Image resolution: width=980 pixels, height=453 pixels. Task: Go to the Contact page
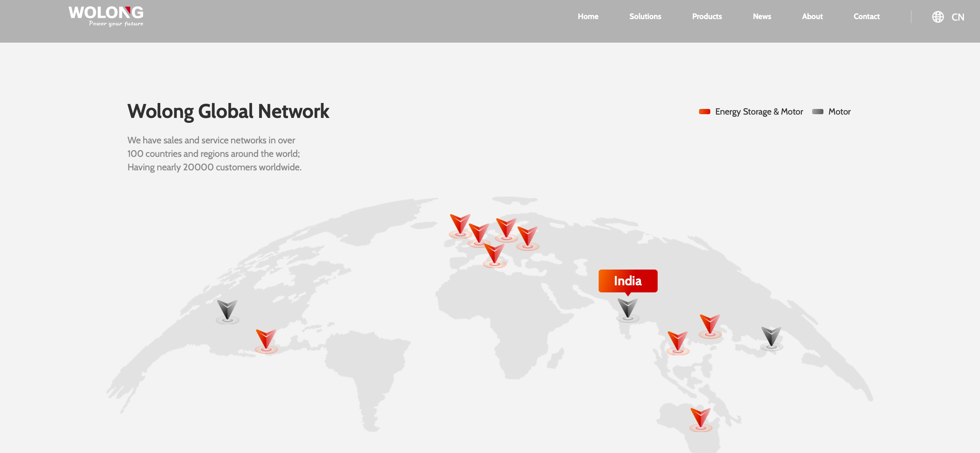tap(866, 16)
